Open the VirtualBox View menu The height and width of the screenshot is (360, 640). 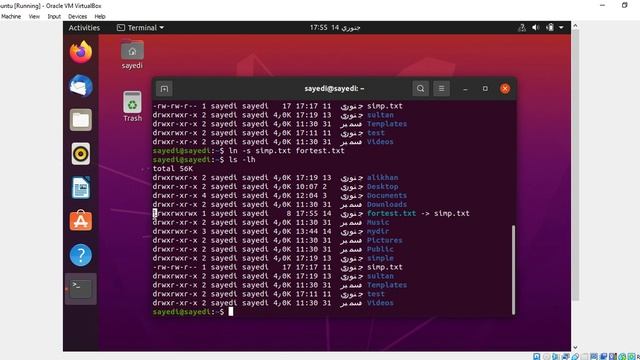[x=34, y=17]
